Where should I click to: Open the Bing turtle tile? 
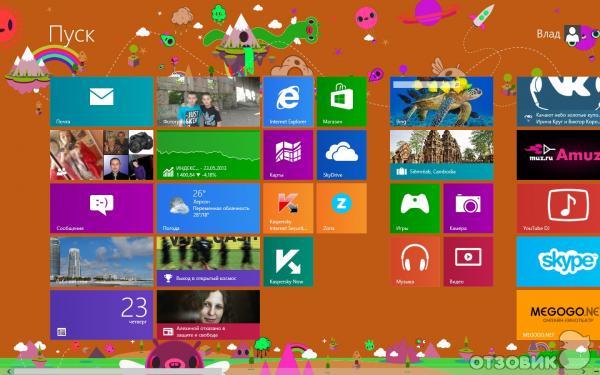442,101
